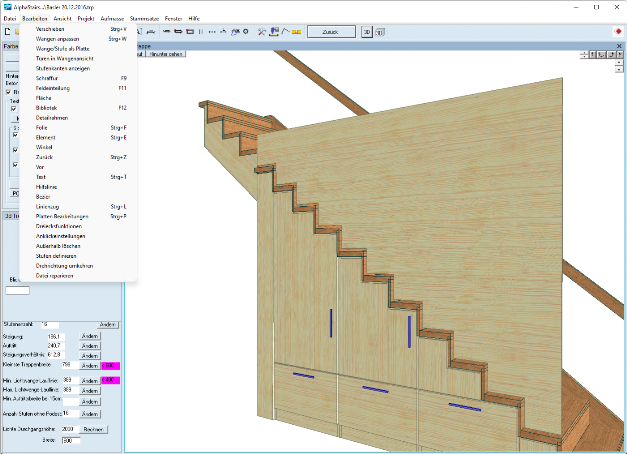Click Ändern beside Kleinste Treppenbreite
The width and height of the screenshot is (627, 454).
(90, 366)
